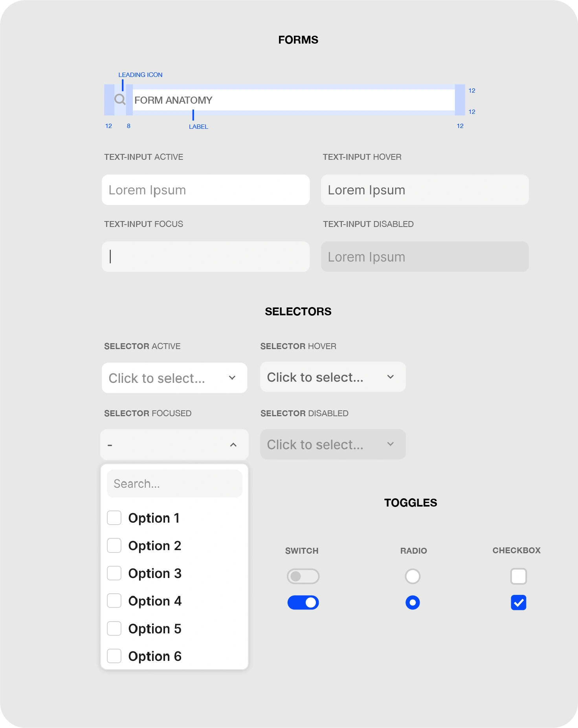The image size is (578, 728).
Task: Open the Selector Active dropdown
Action: [174, 378]
